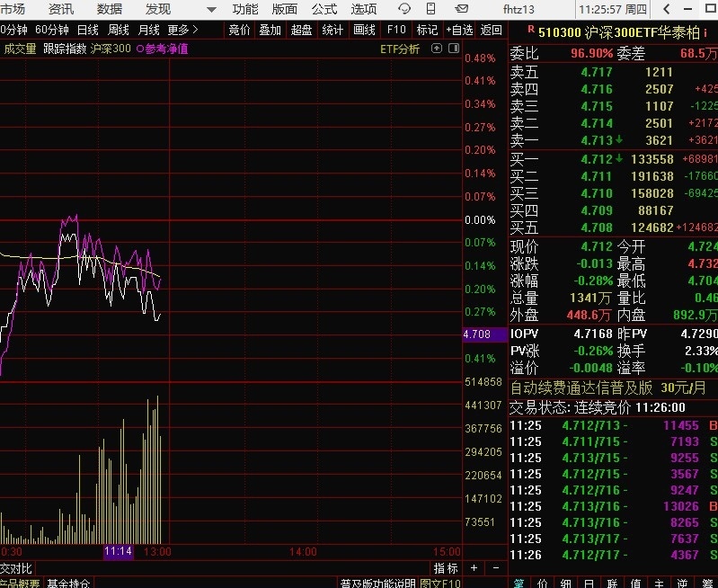The image size is (718, 588).
Task: Click the customer service headset icon
Action: coord(405,9)
